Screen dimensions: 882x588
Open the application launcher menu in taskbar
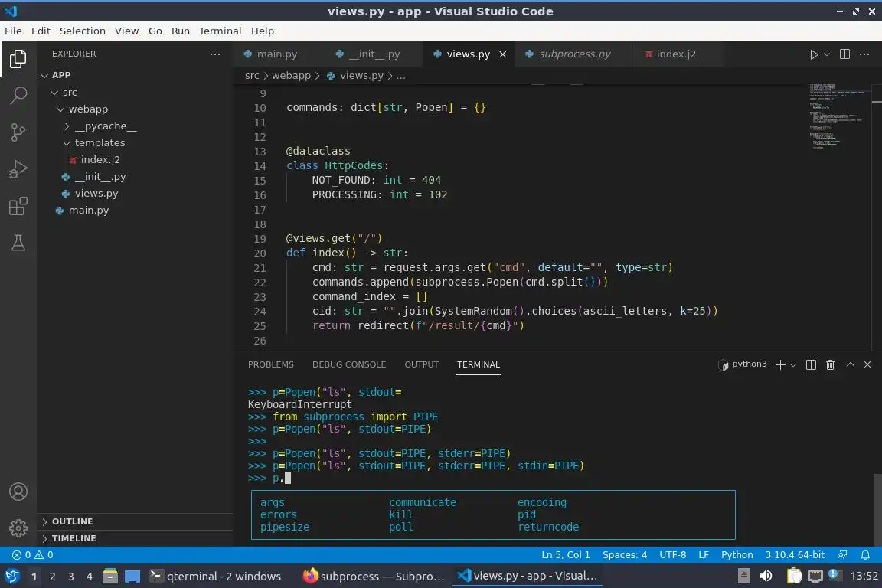click(11, 576)
